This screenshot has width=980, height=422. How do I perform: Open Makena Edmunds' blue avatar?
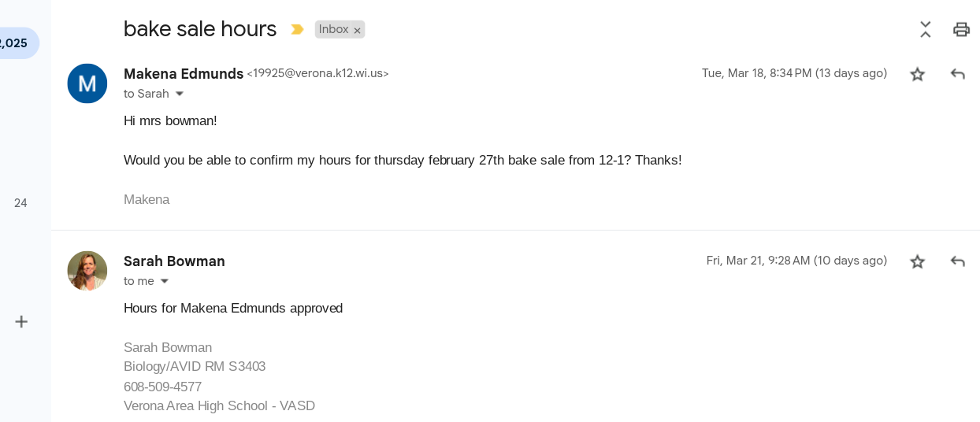tap(87, 83)
